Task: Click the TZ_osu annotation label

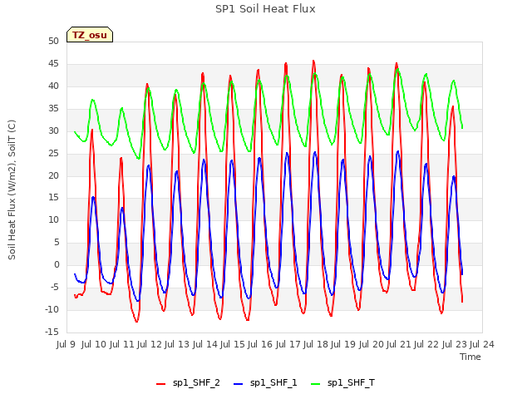Action: click(90, 35)
